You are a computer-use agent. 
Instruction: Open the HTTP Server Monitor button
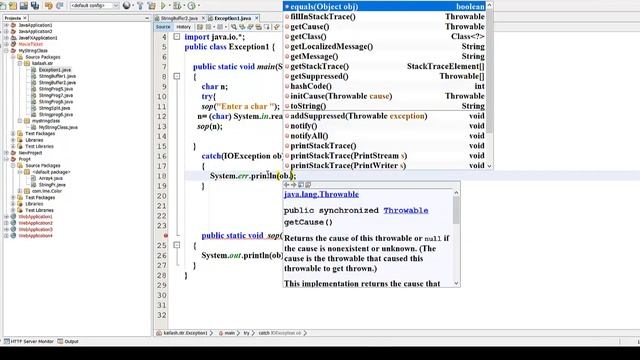click(29, 341)
